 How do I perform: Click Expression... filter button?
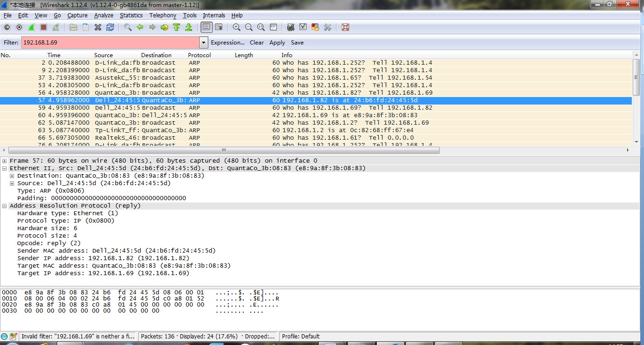point(228,42)
